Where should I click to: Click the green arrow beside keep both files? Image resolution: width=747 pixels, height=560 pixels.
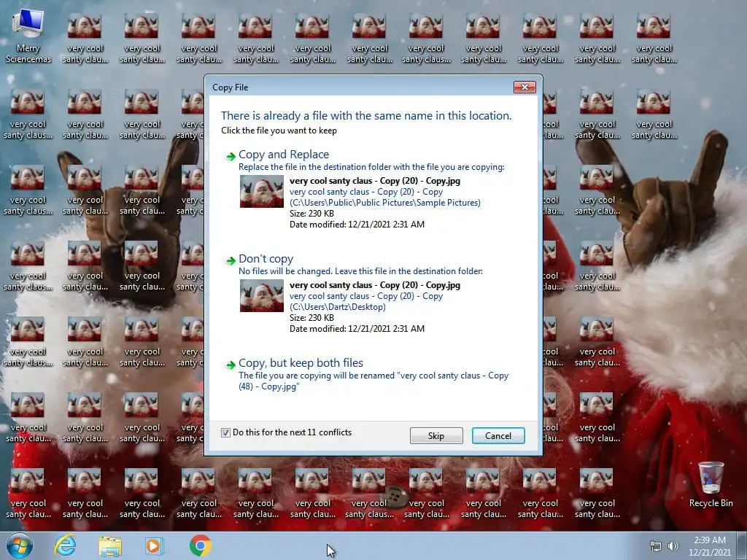[x=231, y=365]
